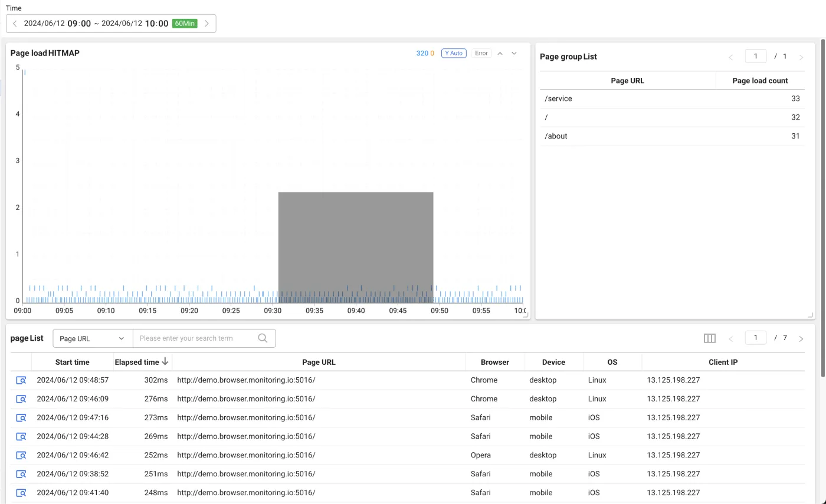Select /about row in Page group List
The width and height of the screenshot is (826, 504).
coord(672,136)
